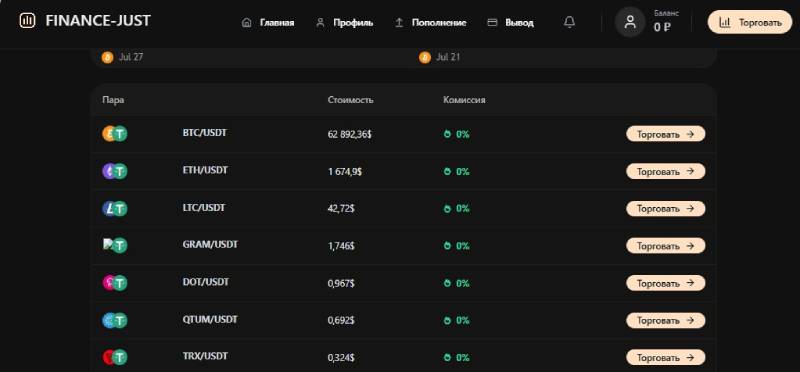The image size is (800, 372).
Task: Click the TRX/USDT coin pair icon
Action: point(115,357)
